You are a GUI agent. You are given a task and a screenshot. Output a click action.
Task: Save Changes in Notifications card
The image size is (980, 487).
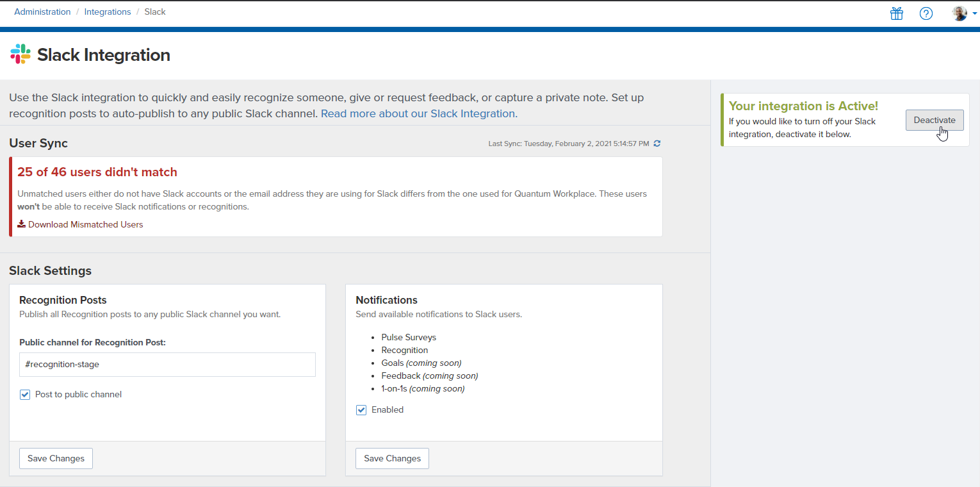[x=392, y=458]
